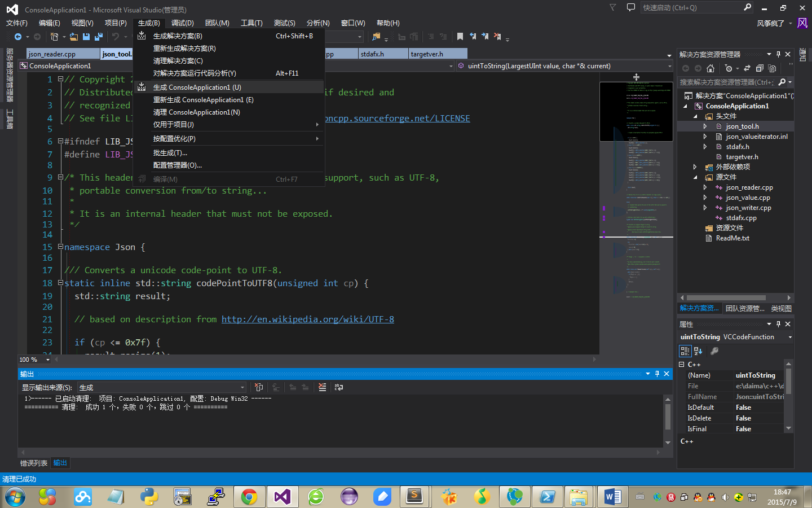Pin the Solution Explorer panel
Image resolution: width=812 pixels, height=508 pixels.
pos(778,54)
